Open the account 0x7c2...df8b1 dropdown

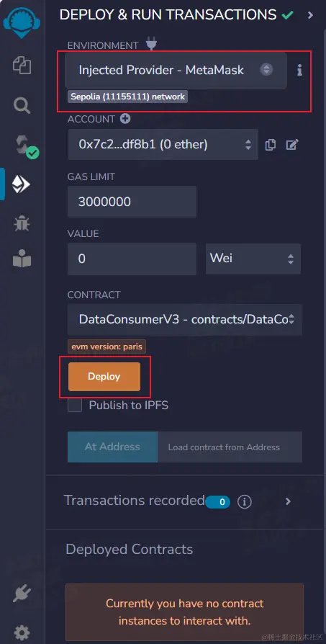[x=163, y=144]
